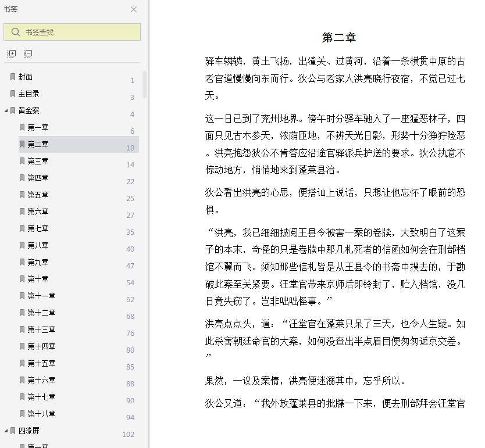Click bookmark flag icon beside 第九章
Image resolution: width=485 pixels, height=448 pixels.
(x=22, y=262)
